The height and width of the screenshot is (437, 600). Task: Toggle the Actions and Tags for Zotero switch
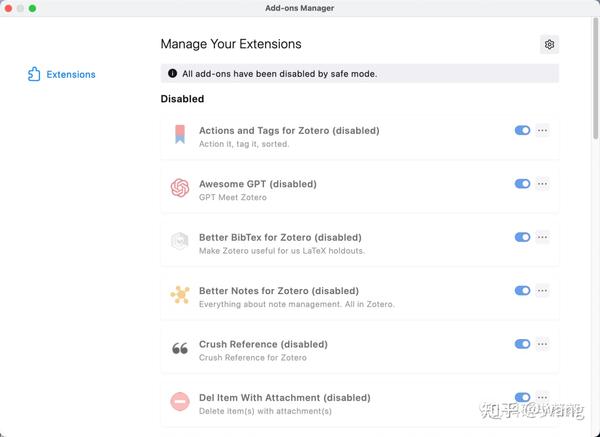pyautogui.click(x=522, y=130)
